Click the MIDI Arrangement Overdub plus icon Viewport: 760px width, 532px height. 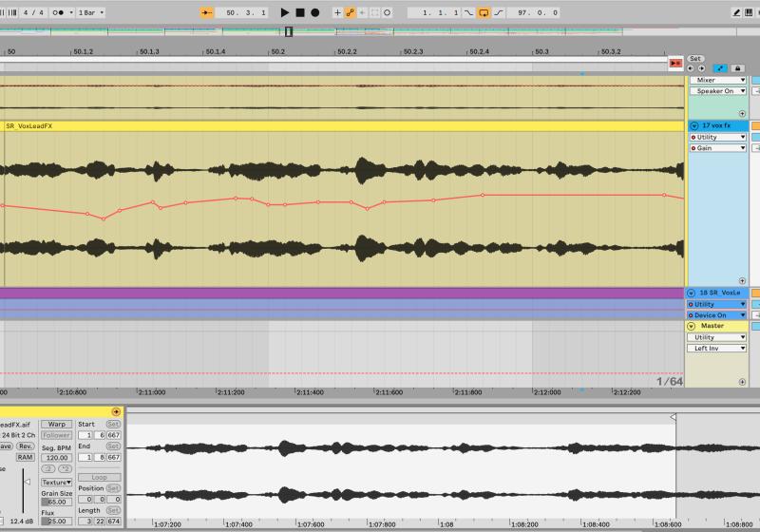click(x=337, y=12)
